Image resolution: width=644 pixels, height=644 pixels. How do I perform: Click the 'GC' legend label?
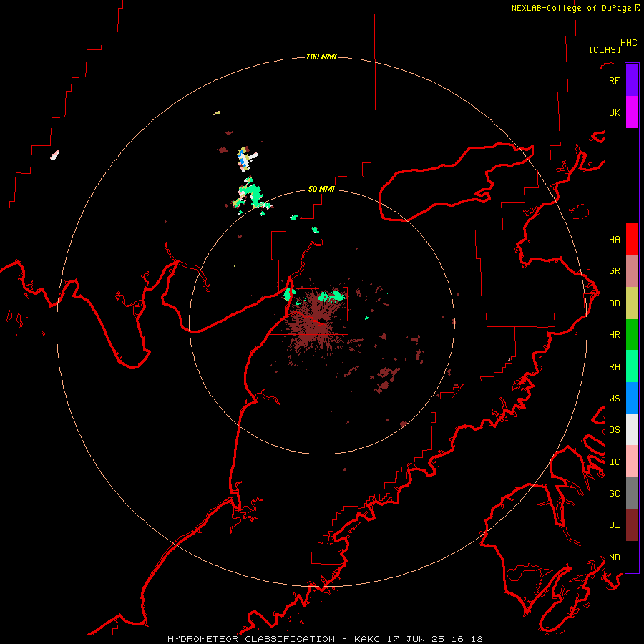(x=614, y=494)
